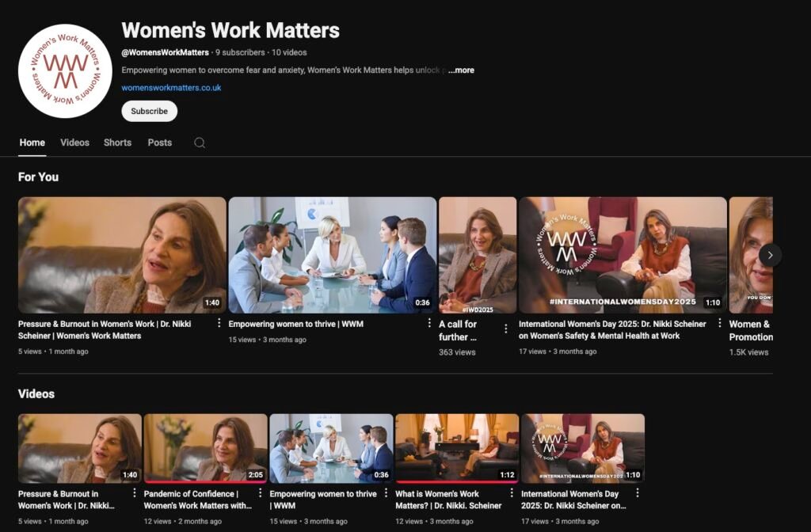Open 'A call for further ...' short title
Viewport: 811px width, 532px height.
click(x=458, y=330)
